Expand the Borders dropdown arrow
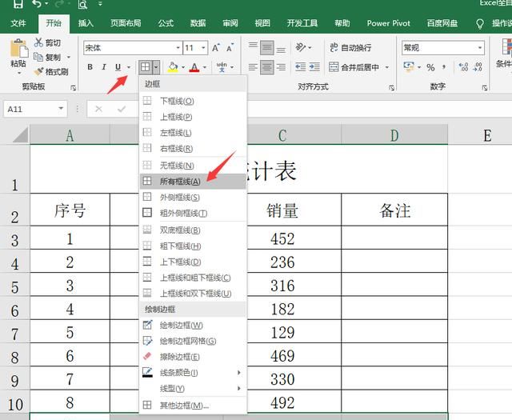 point(156,67)
